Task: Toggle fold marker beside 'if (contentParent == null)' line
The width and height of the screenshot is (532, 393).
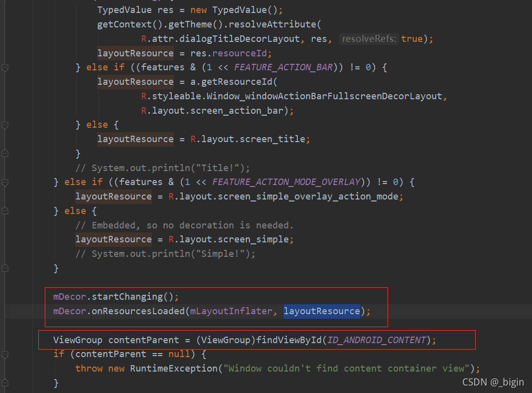Action: click(5, 354)
